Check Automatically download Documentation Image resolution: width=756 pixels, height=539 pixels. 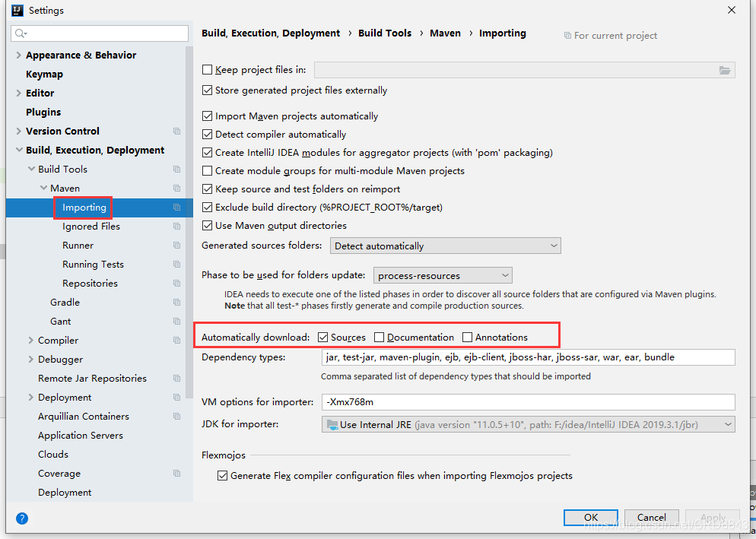click(x=380, y=338)
